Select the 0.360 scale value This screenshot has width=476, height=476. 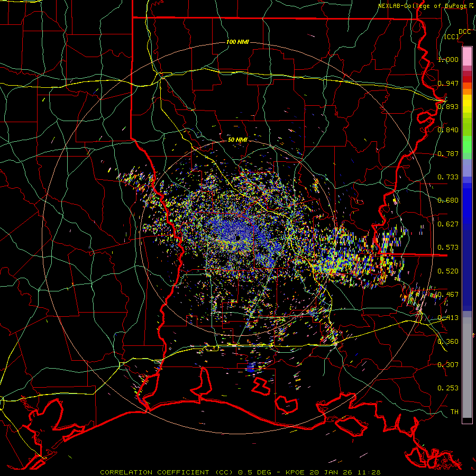[x=448, y=342]
